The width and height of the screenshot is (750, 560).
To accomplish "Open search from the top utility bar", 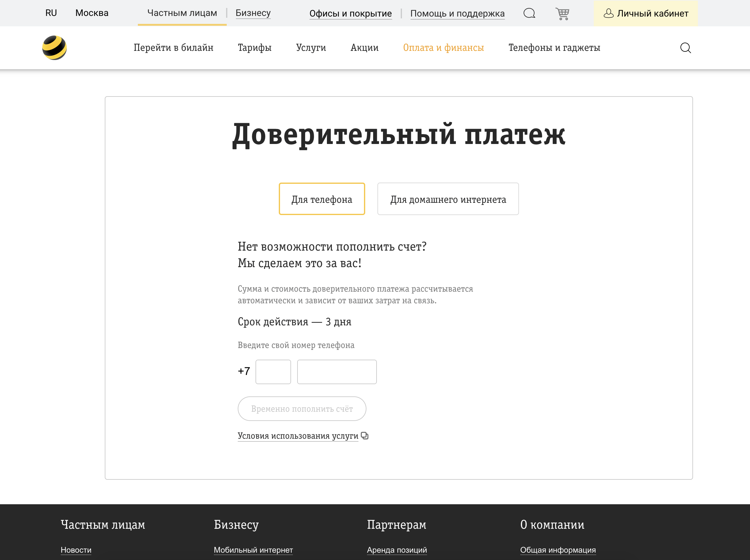I will [529, 13].
